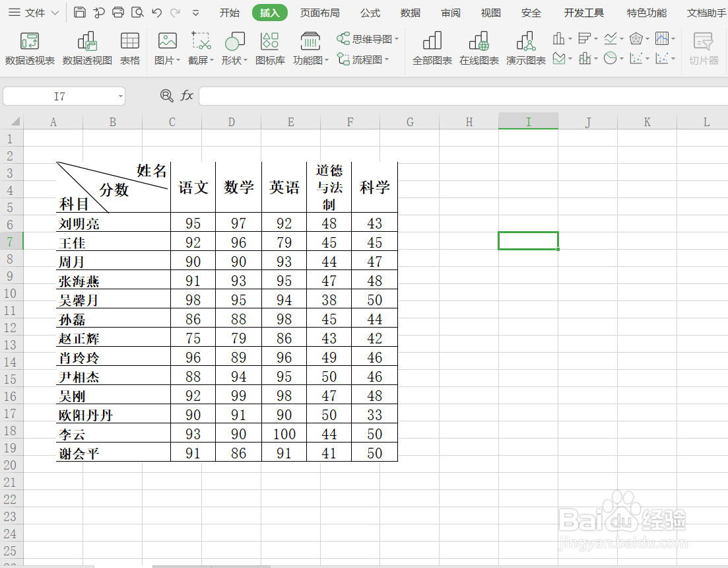Screen dimensions: 728x568
Task: Expand the area chart dropdown arrow
Action: point(570,59)
